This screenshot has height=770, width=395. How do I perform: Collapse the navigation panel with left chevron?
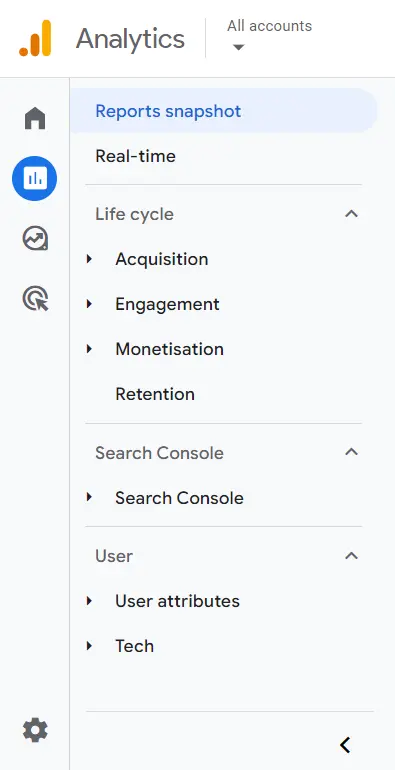click(345, 745)
